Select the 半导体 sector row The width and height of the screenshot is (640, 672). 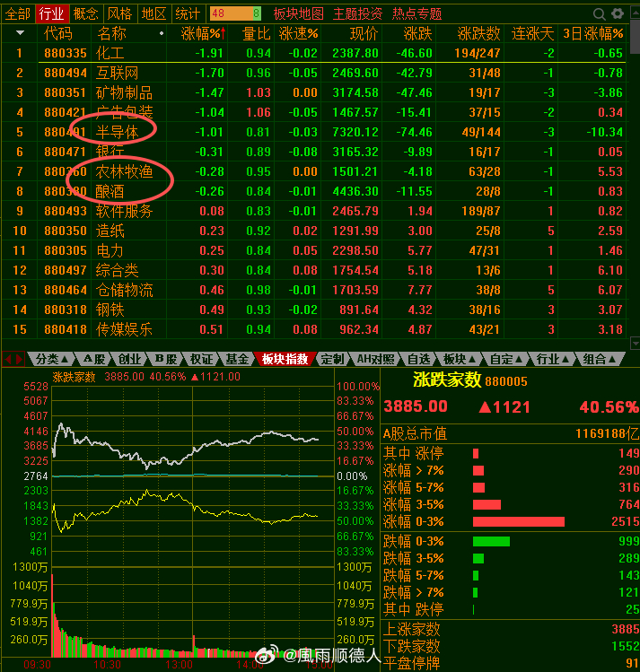tap(315, 132)
